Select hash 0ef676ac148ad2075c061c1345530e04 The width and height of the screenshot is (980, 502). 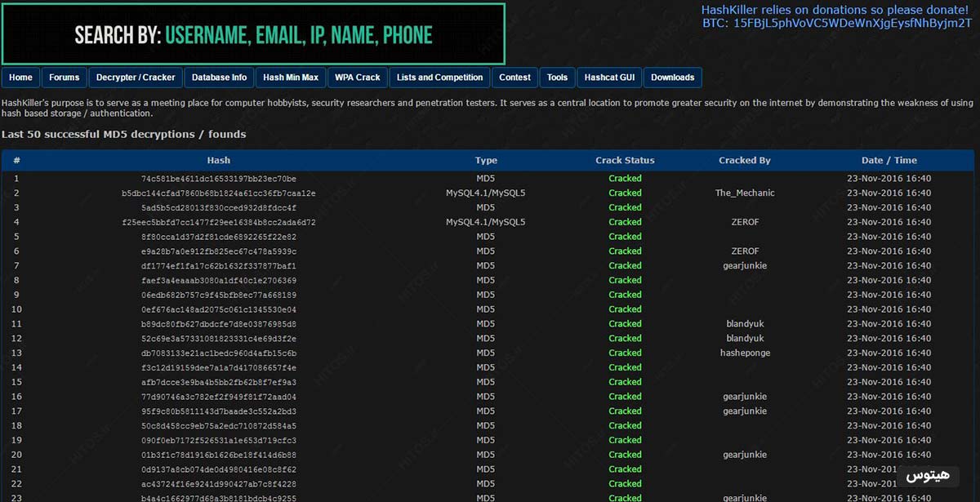[x=219, y=309]
